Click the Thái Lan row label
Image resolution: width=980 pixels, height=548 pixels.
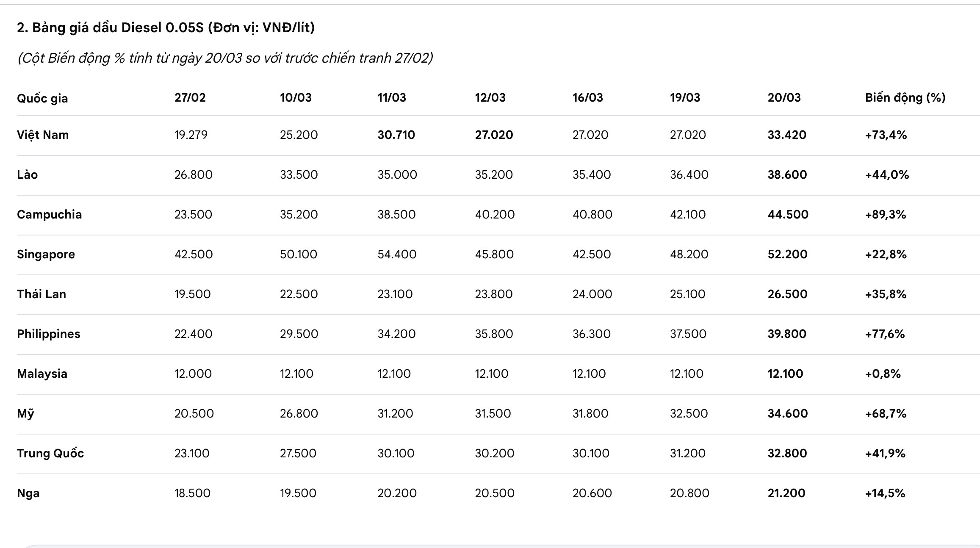coord(42,294)
